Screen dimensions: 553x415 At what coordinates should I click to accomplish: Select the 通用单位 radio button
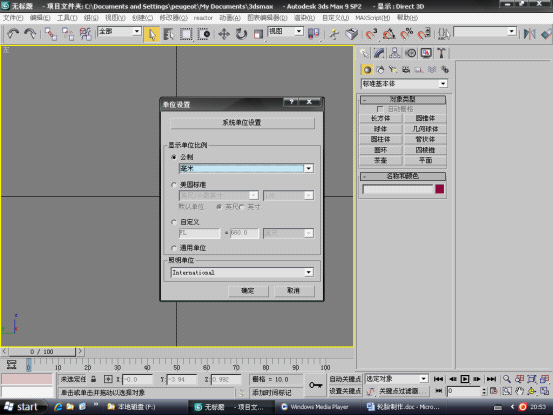coord(174,248)
